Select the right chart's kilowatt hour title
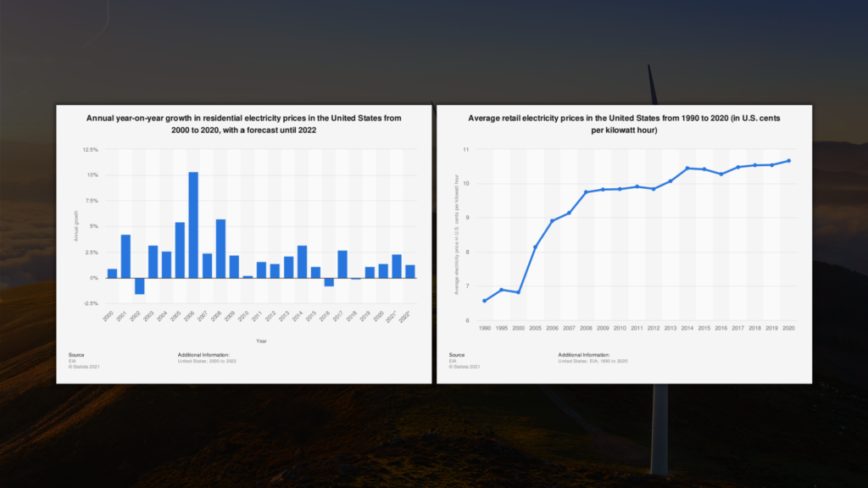868x488 pixels. tap(626, 124)
